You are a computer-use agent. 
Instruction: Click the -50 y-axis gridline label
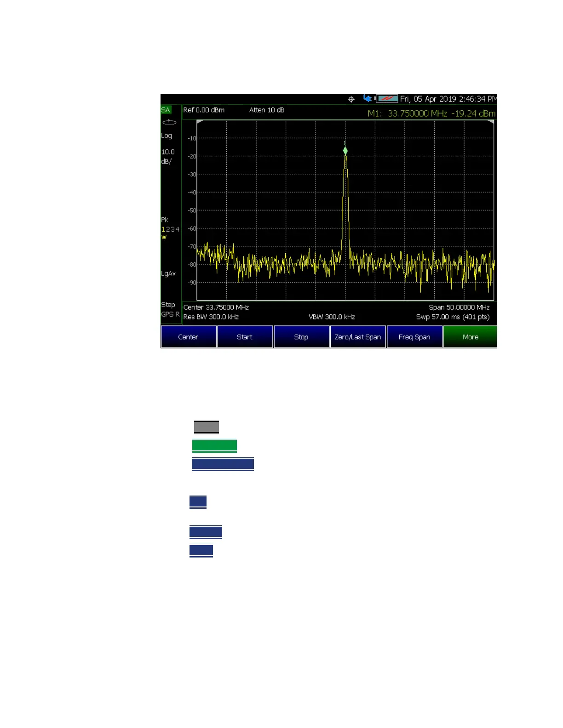(192, 210)
